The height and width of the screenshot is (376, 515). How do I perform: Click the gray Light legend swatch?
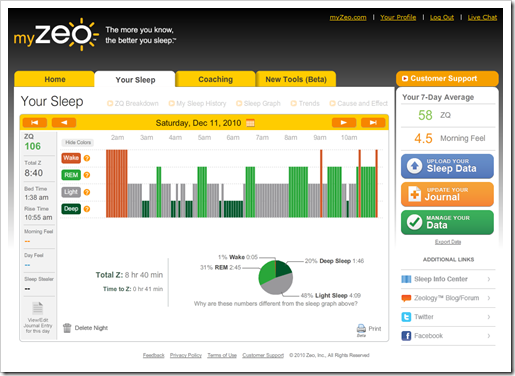point(71,192)
